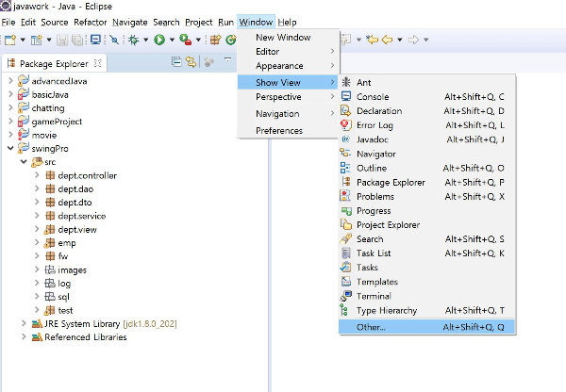
Task: Show the Task List view
Action: [x=427, y=253]
